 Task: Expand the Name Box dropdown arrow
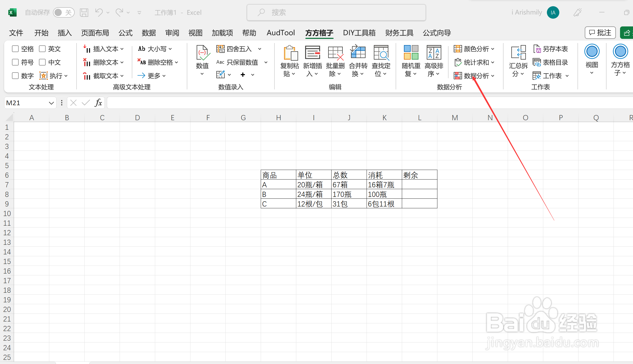51,103
